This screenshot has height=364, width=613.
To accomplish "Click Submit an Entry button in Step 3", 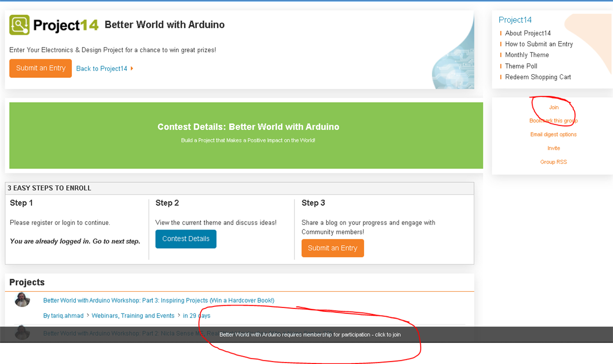I will 332,248.
